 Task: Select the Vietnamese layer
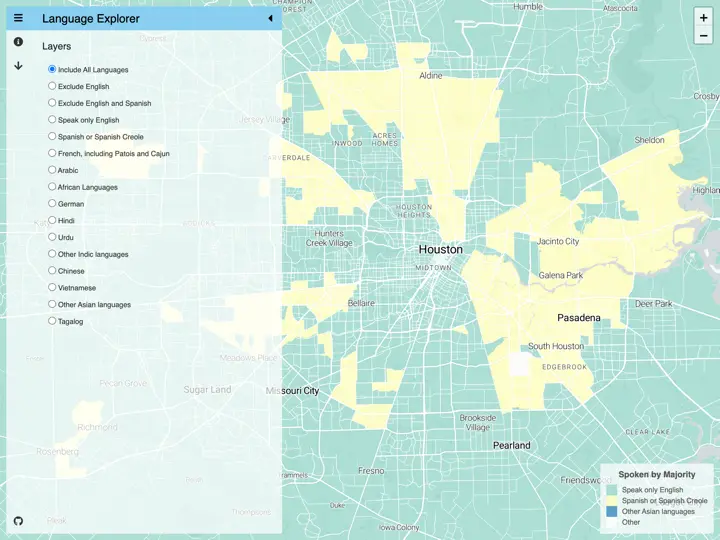coord(52,287)
